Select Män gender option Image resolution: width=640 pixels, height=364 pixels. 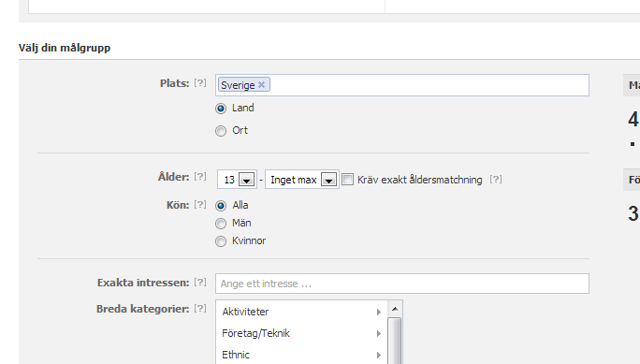click(221, 224)
